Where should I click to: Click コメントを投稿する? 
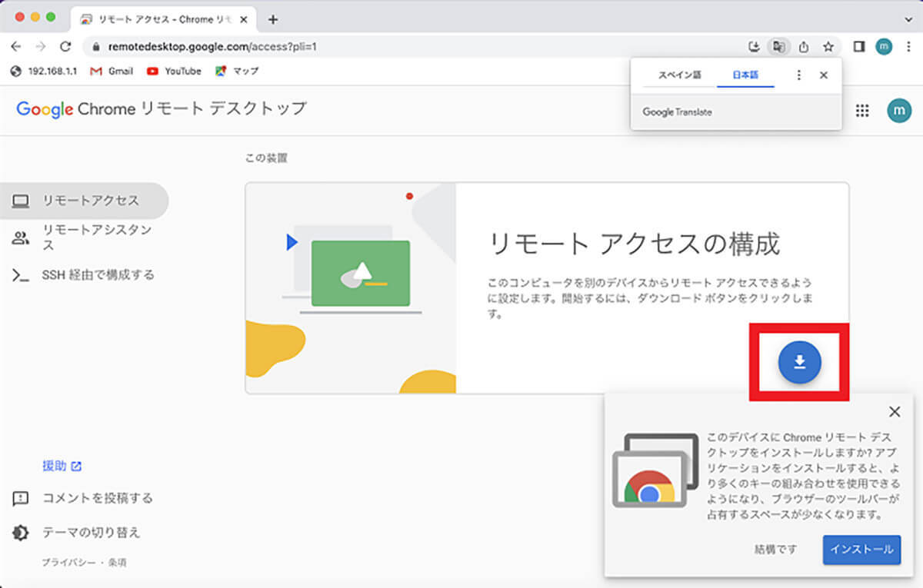coord(83,498)
